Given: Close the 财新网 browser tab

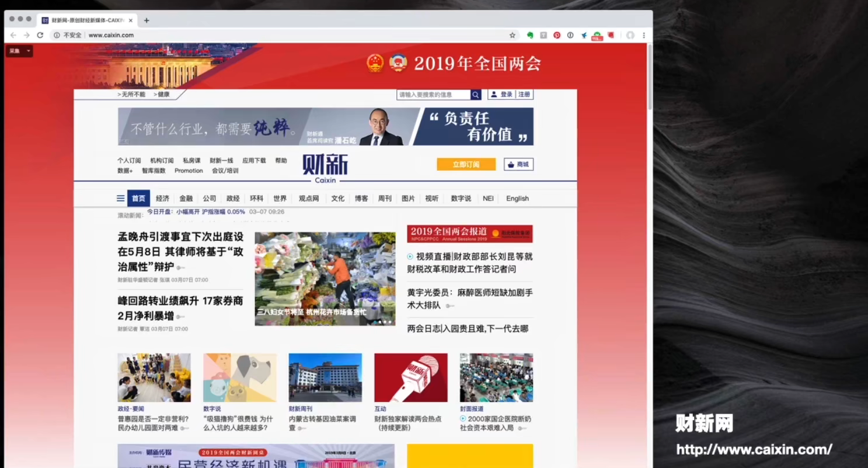Looking at the screenshot, I should click(x=131, y=20).
